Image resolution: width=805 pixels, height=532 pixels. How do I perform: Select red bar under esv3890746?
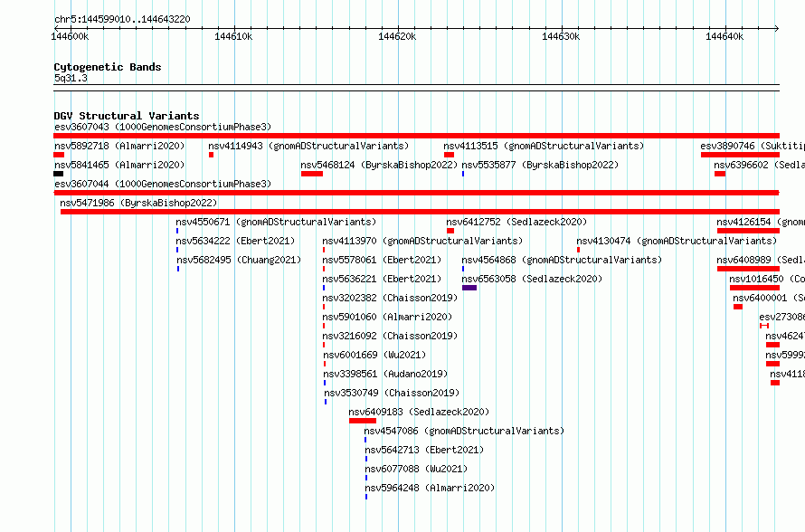click(x=740, y=155)
